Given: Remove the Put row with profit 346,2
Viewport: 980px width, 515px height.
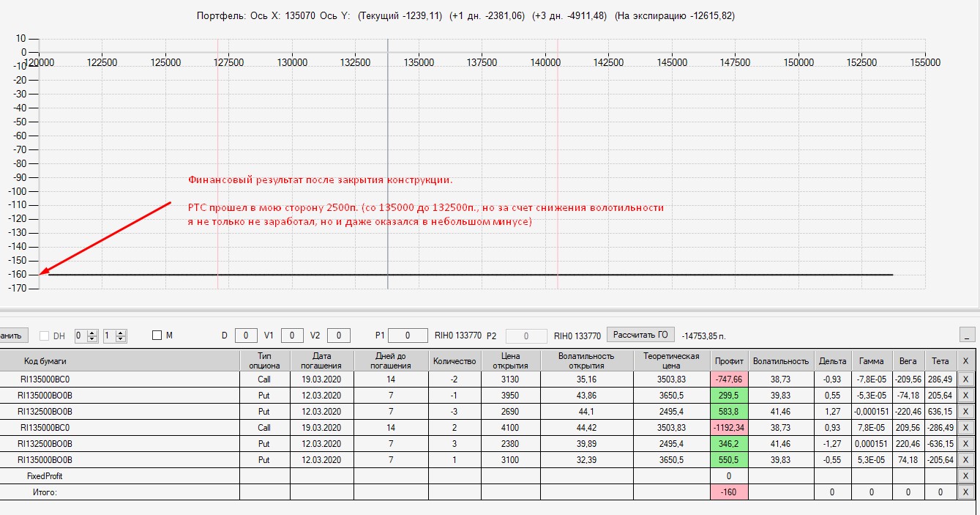Looking at the screenshot, I should 965,443.
